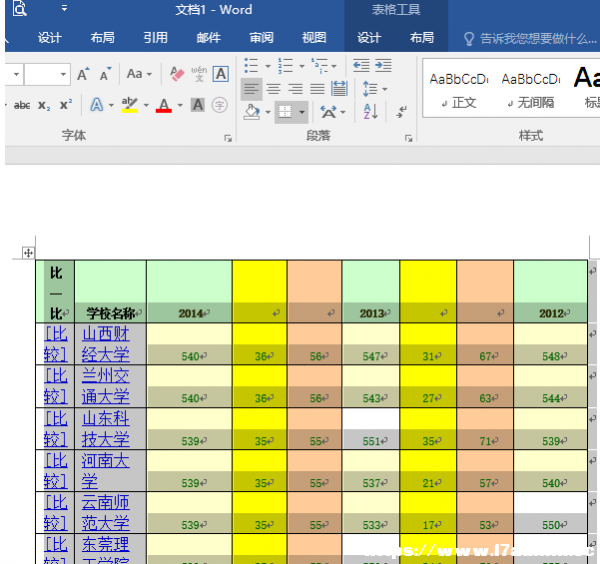Apply distributed alignment icon

click(x=339, y=89)
